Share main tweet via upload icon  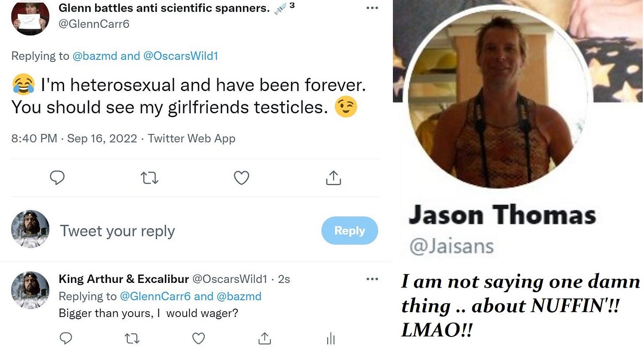coord(333,177)
